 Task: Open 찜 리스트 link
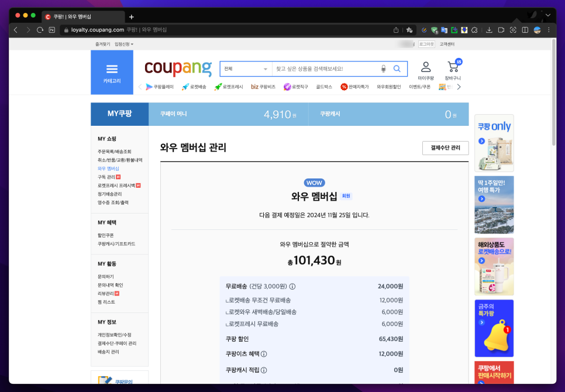tap(106, 302)
